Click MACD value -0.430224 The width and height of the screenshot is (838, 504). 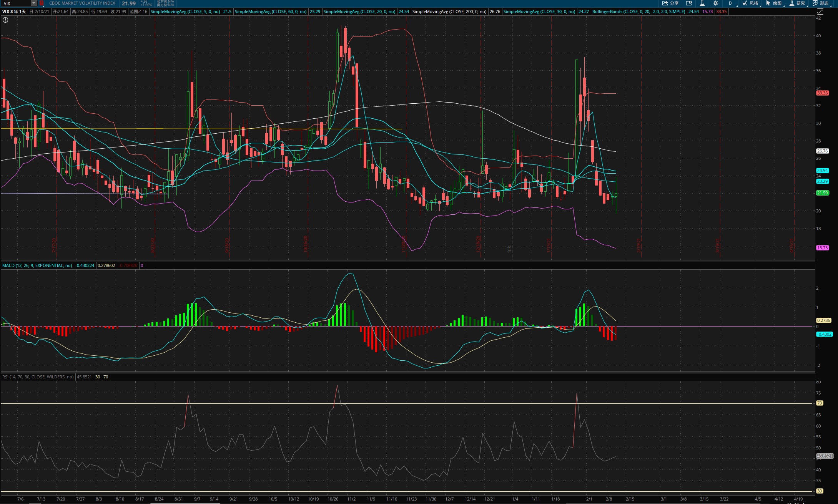tap(85, 265)
